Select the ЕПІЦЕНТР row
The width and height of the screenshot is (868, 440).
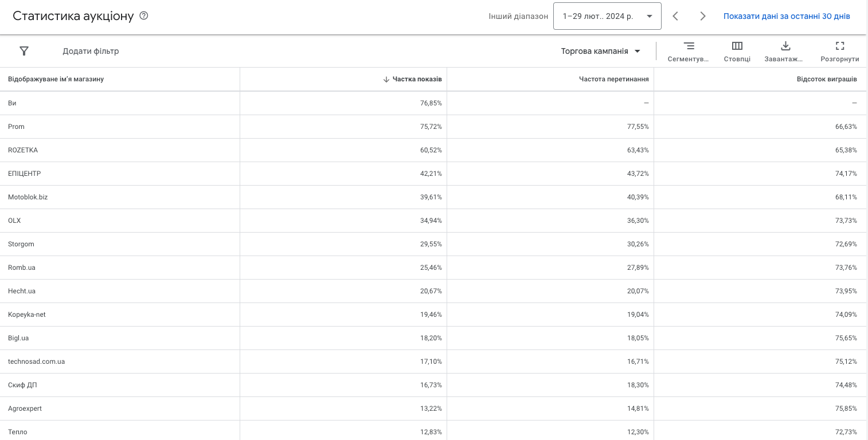tap(433, 174)
